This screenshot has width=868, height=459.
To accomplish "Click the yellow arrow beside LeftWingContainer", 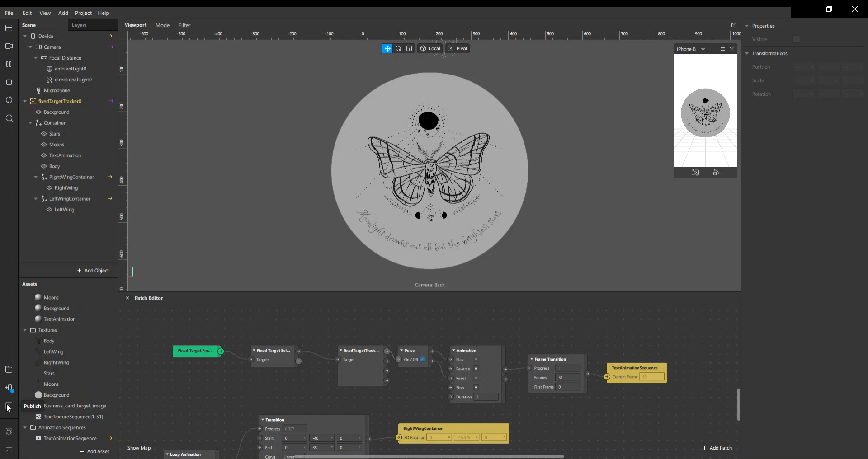I will coord(111,199).
